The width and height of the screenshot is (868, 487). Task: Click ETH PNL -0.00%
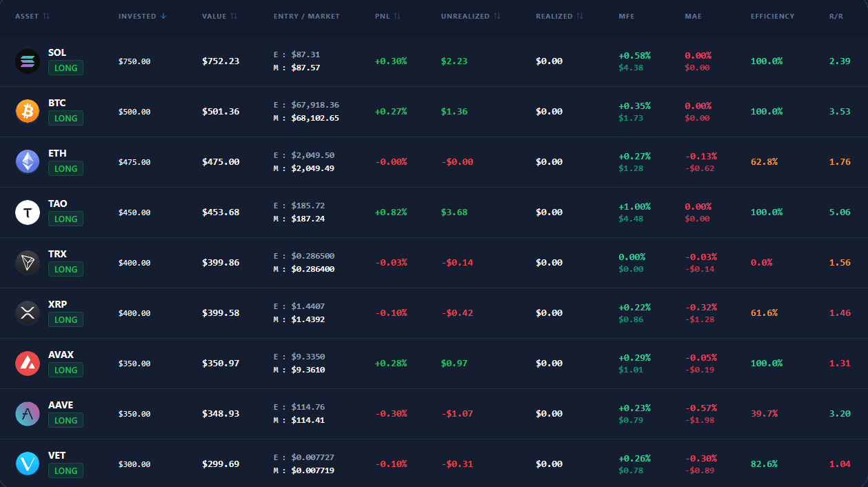(391, 162)
